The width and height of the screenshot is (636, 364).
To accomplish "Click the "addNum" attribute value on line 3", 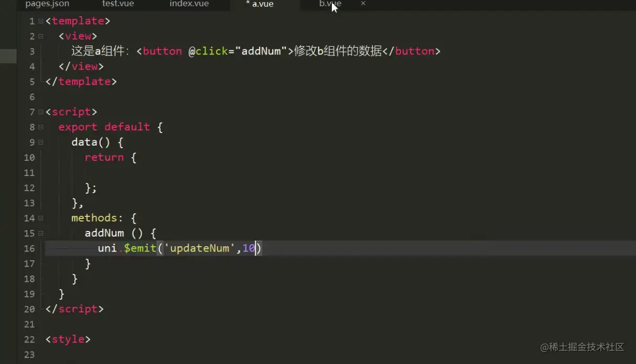I will click(262, 51).
